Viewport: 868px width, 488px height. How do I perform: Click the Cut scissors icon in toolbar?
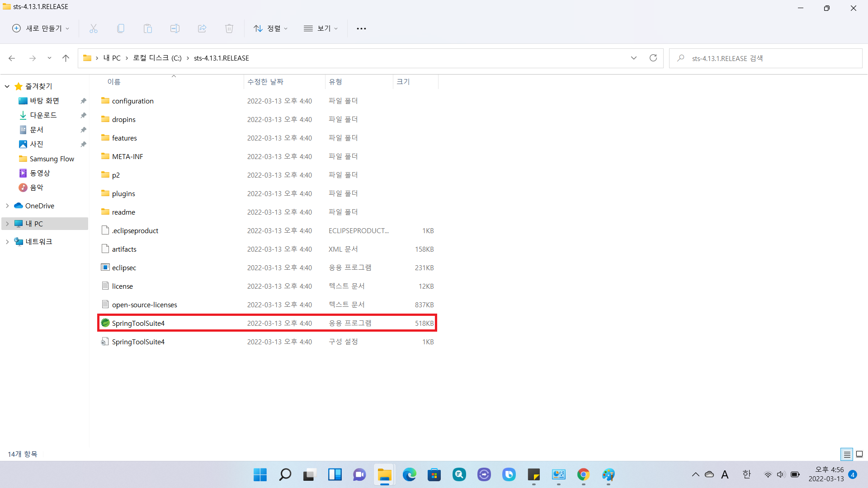pyautogui.click(x=94, y=28)
